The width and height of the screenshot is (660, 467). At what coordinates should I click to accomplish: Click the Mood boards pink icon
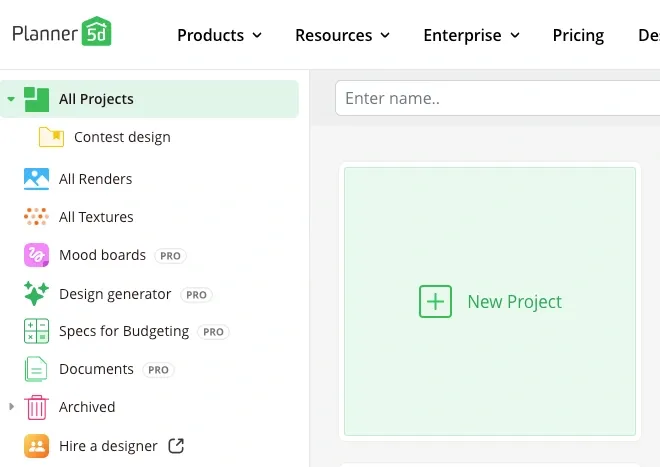37,255
